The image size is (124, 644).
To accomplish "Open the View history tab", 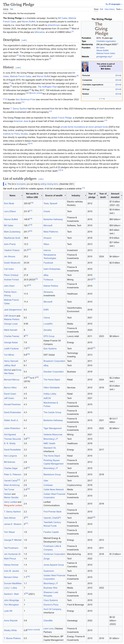I will tap(109, 9).
